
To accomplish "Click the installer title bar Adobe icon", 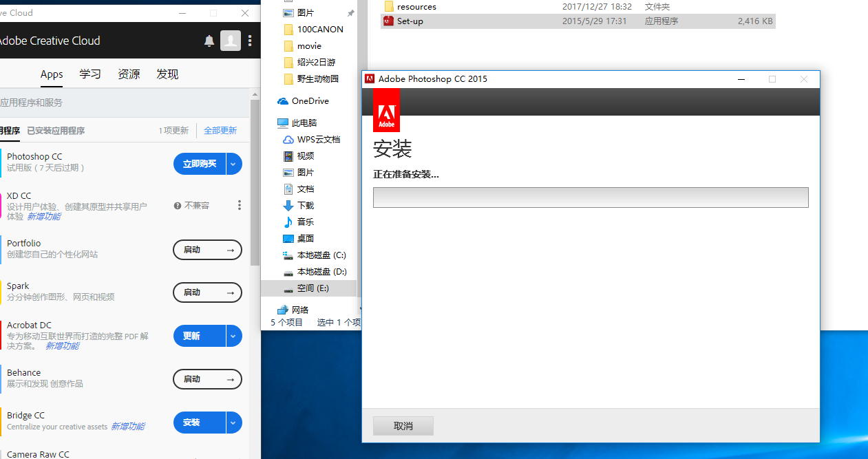I will (x=370, y=79).
